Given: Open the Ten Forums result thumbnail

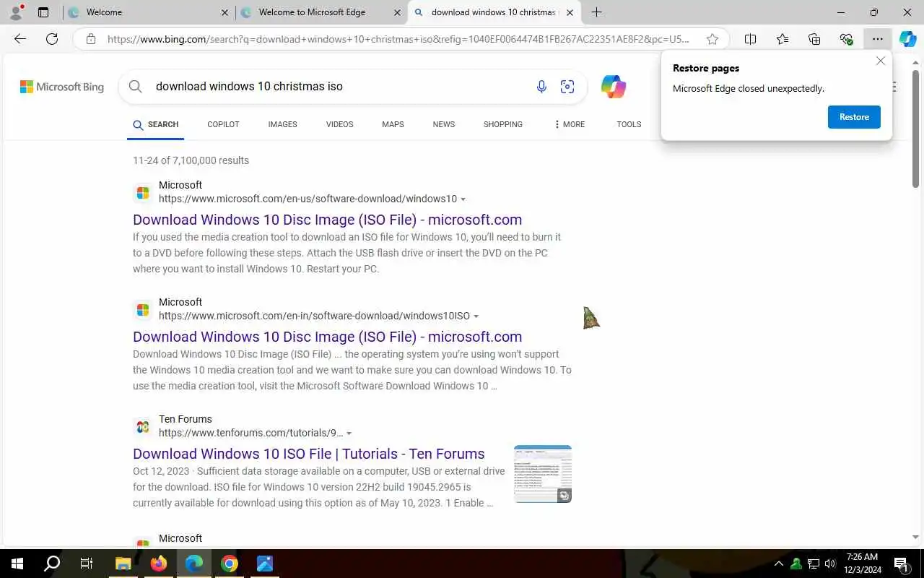Looking at the screenshot, I should click(x=543, y=474).
